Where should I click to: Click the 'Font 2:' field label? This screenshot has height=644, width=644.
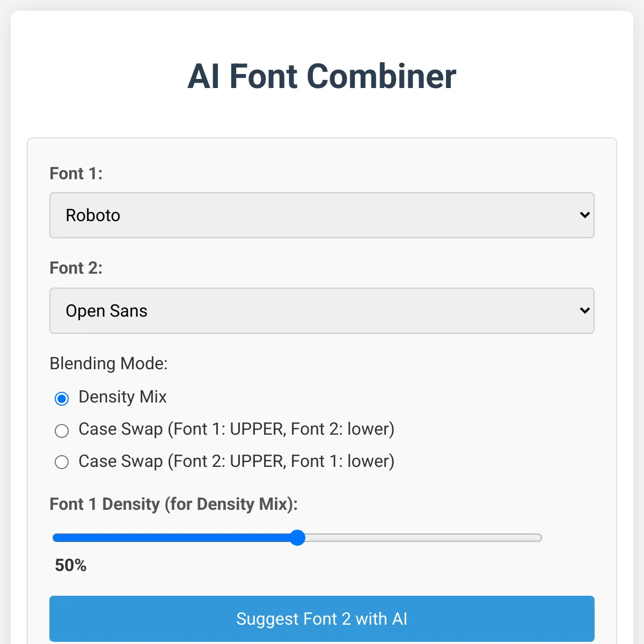coord(76,268)
